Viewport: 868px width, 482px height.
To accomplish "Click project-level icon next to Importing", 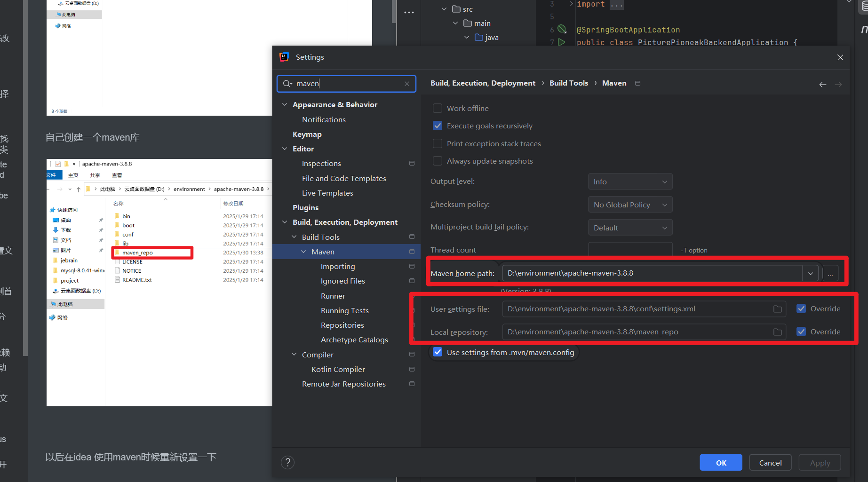I will pos(412,267).
